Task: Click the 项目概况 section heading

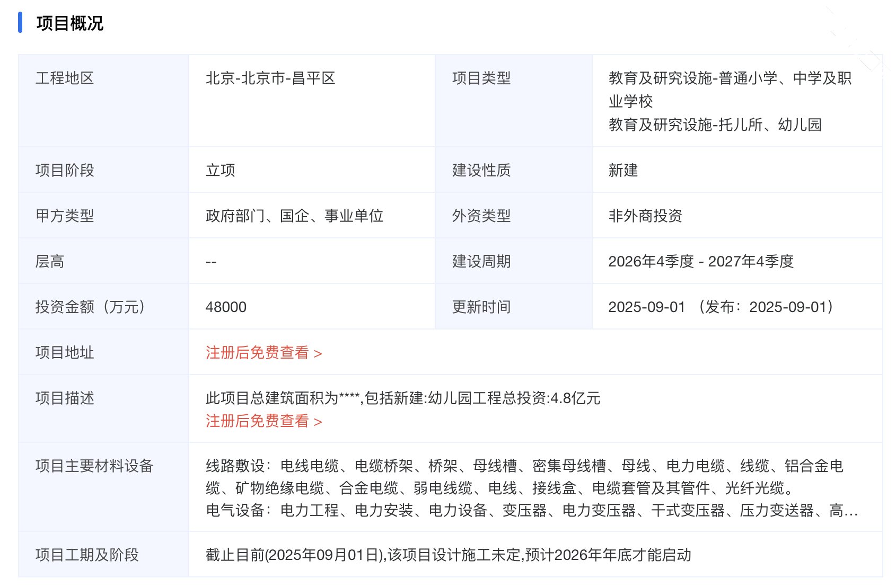Action: pos(69,24)
